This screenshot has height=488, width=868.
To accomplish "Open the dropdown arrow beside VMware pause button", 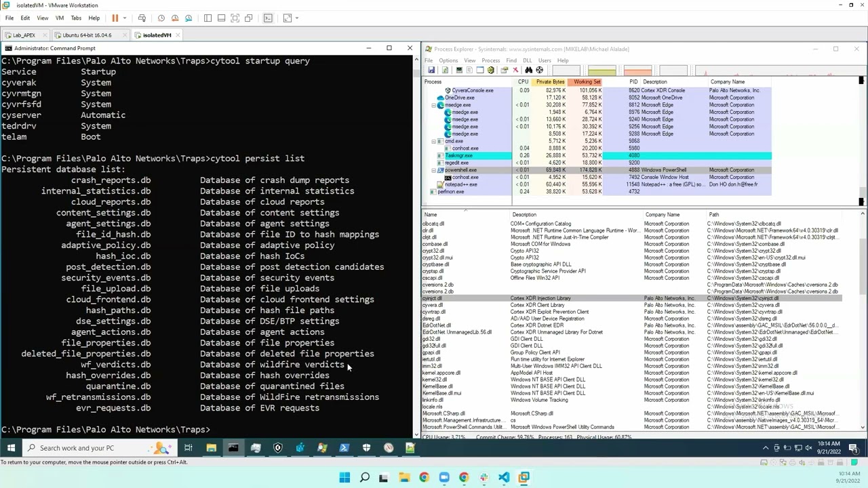I will (124, 18).
